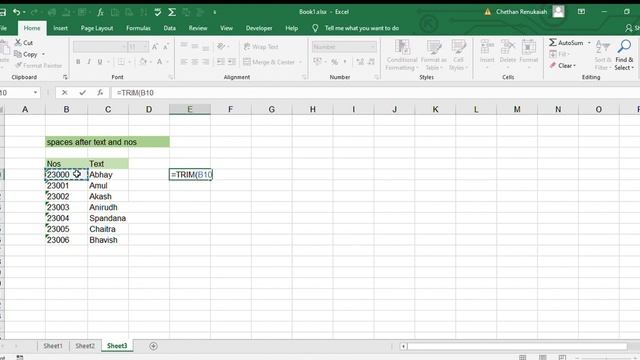Click Format Painter
Screen dimensions: 640x360
coord(38,65)
